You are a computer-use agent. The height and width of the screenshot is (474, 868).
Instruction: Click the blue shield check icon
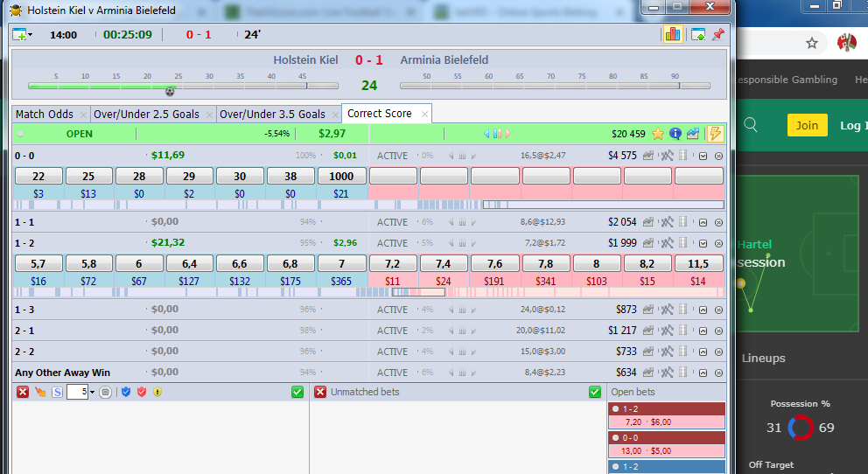pyautogui.click(x=126, y=392)
